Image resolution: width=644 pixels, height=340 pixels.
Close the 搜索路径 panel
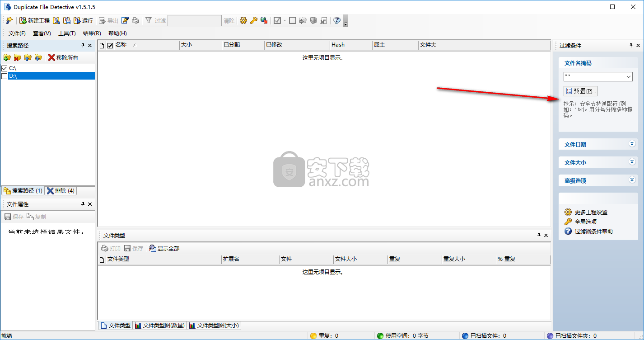[x=90, y=45]
